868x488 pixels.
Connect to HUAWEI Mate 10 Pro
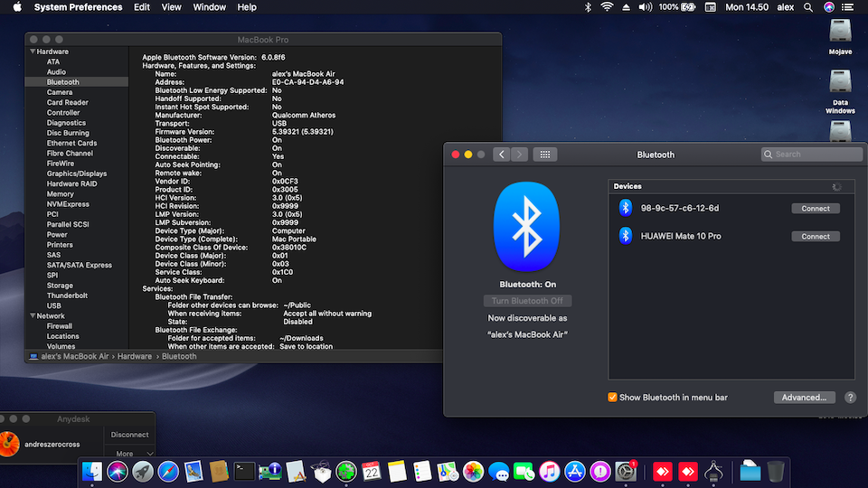tap(815, 237)
